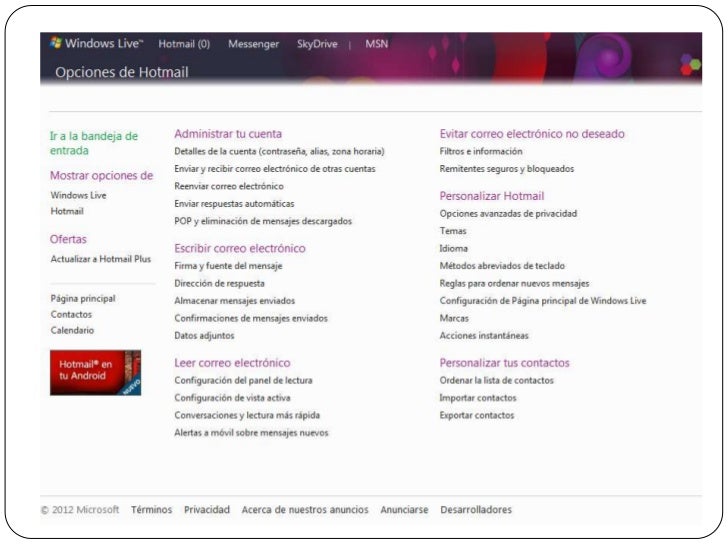
Task: Open Acciones instantáneas
Action: pos(484,336)
